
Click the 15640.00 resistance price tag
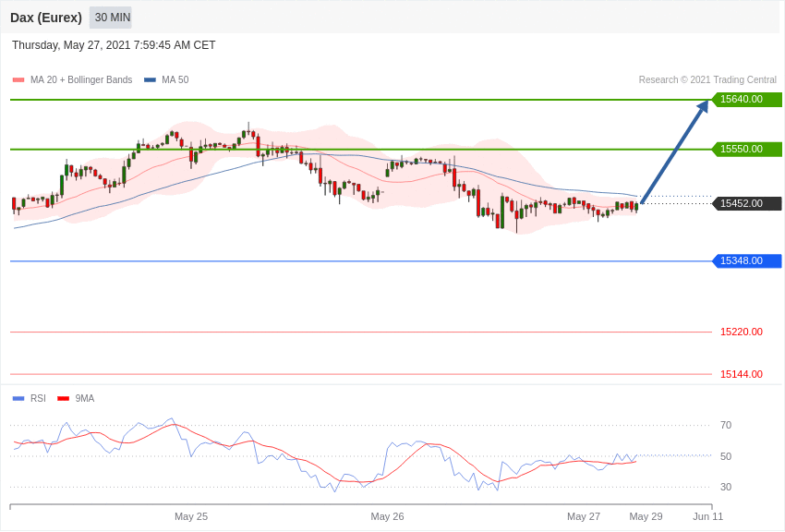click(x=747, y=100)
